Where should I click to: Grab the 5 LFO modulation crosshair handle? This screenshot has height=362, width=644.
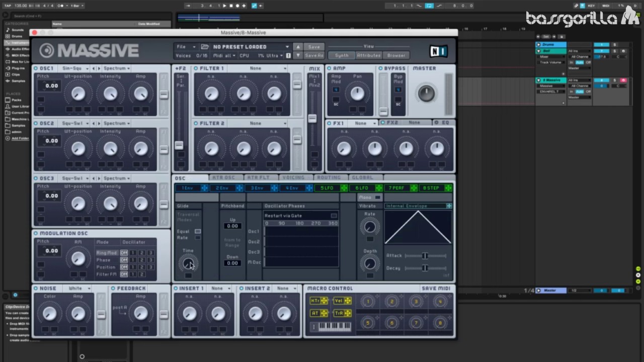(x=344, y=188)
